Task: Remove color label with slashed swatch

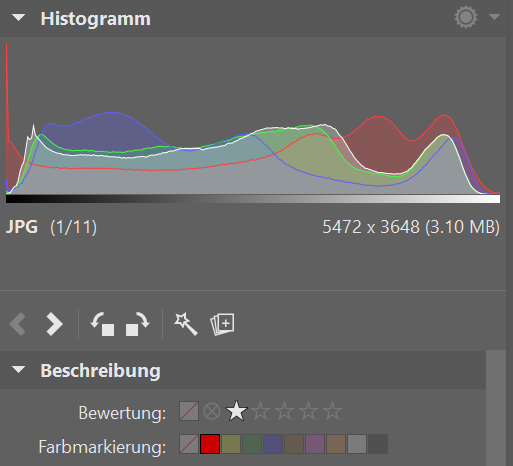Action: pyautogui.click(x=189, y=444)
